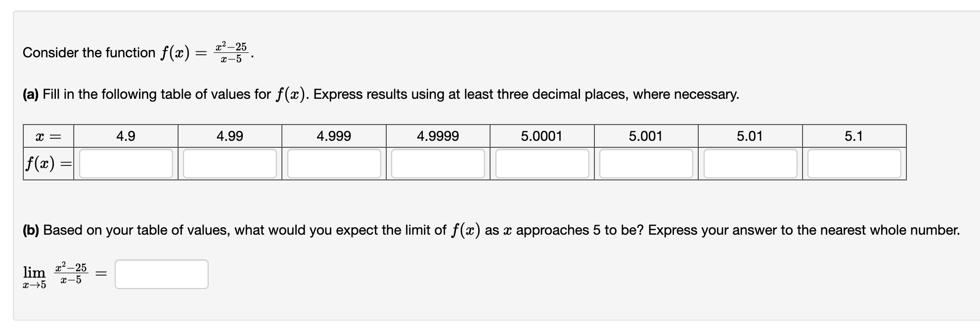The width and height of the screenshot is (980, 332).
Task: Select the table header cell labeled 4.999
Action: (334, 135)
